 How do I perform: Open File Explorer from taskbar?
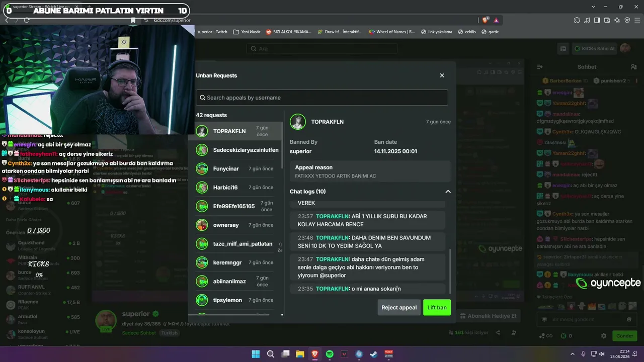click(300, 354)
